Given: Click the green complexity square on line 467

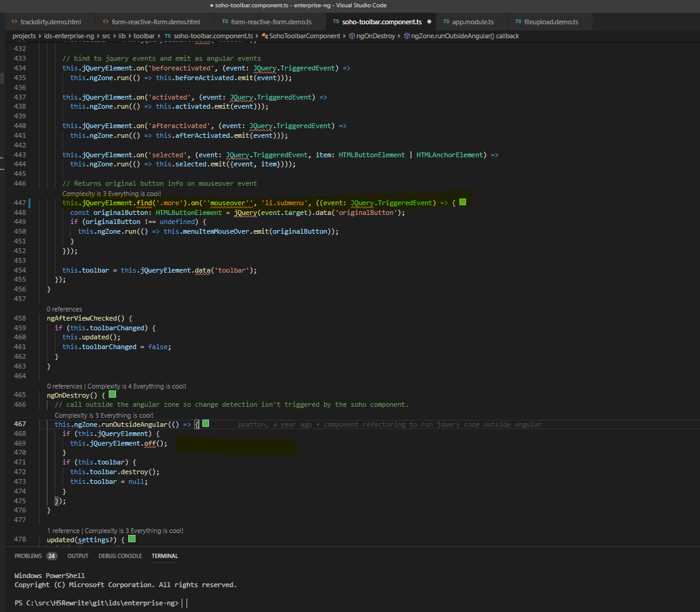Looking at the screenshot, I should tap(206, 423).
